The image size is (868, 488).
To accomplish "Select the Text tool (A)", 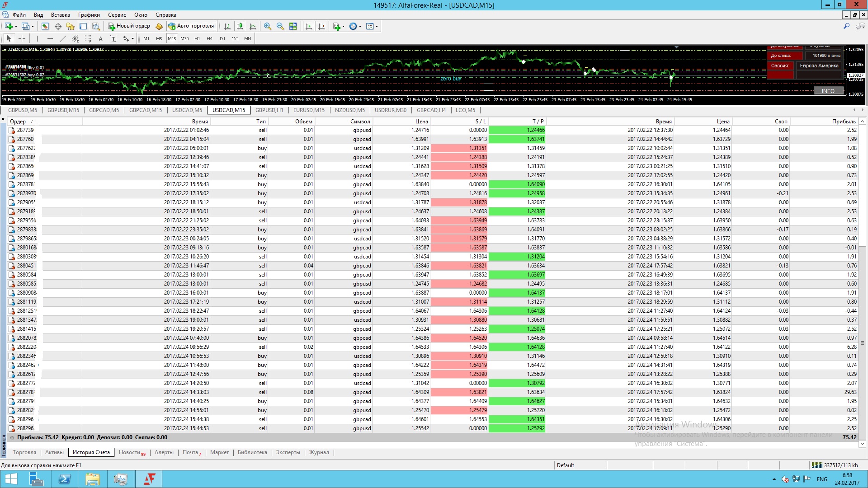I will pos(100,38).
